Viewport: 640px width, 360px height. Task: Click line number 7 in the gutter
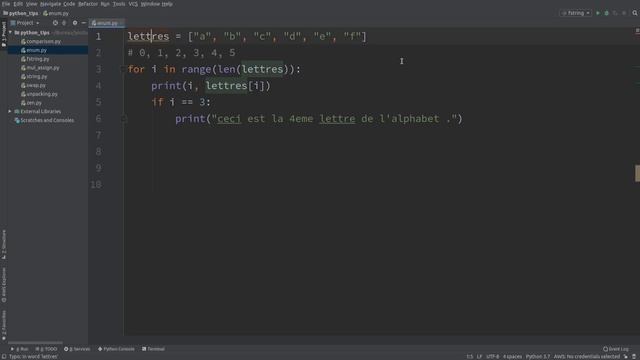(x=98, y=135)
